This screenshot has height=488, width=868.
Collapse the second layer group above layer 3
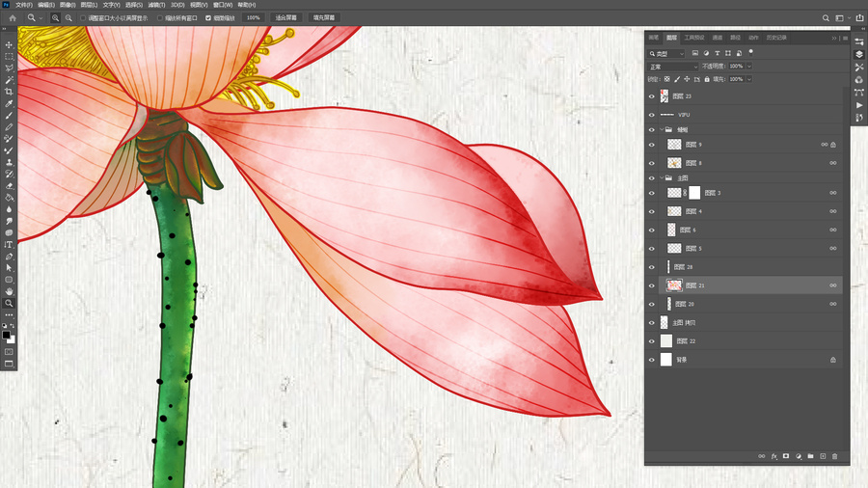[662, 177]
